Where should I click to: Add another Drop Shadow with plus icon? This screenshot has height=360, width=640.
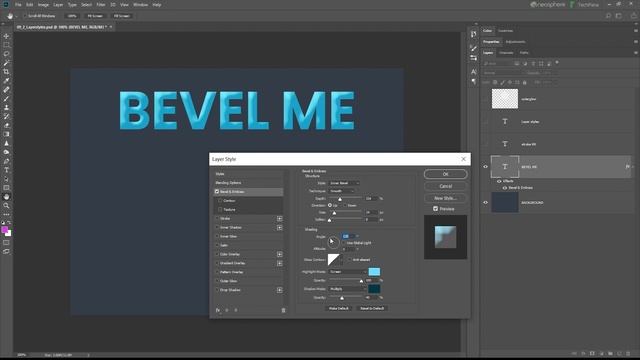click(280, 290)
